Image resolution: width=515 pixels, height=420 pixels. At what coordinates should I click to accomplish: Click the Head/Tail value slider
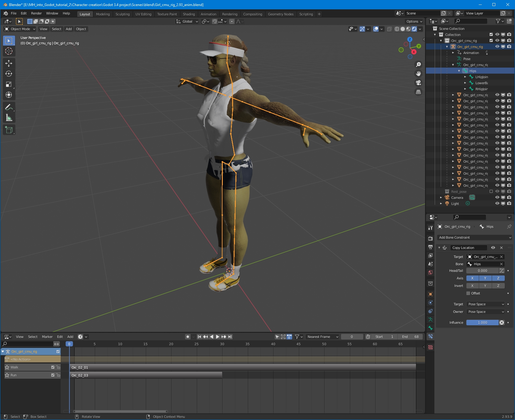[482, 271]
